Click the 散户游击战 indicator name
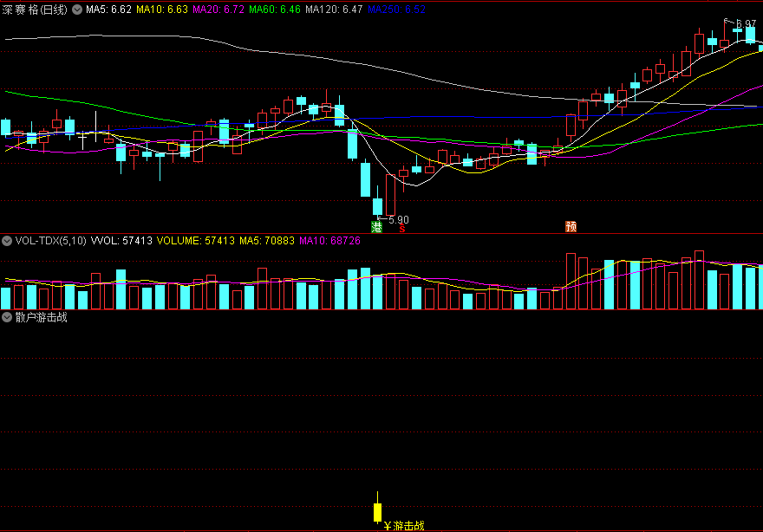 point(41,317)
